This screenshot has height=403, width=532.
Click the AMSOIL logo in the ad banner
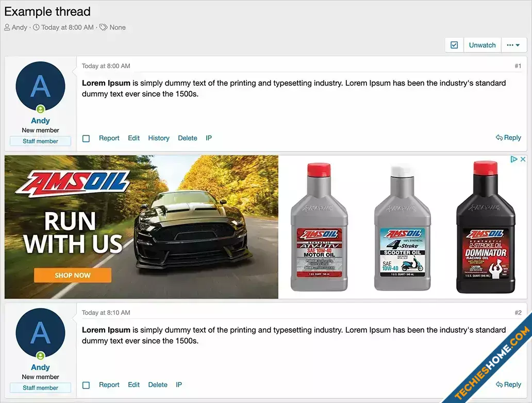point(73,184)
